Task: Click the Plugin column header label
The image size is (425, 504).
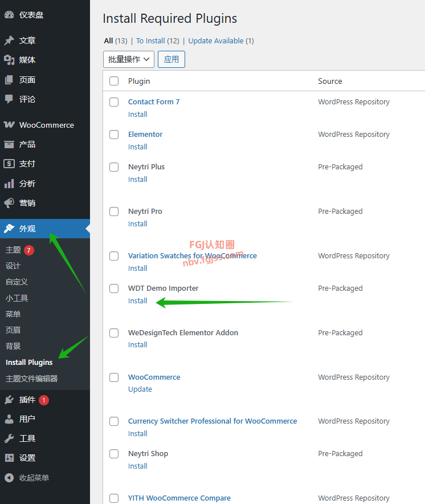Action: 139,81
